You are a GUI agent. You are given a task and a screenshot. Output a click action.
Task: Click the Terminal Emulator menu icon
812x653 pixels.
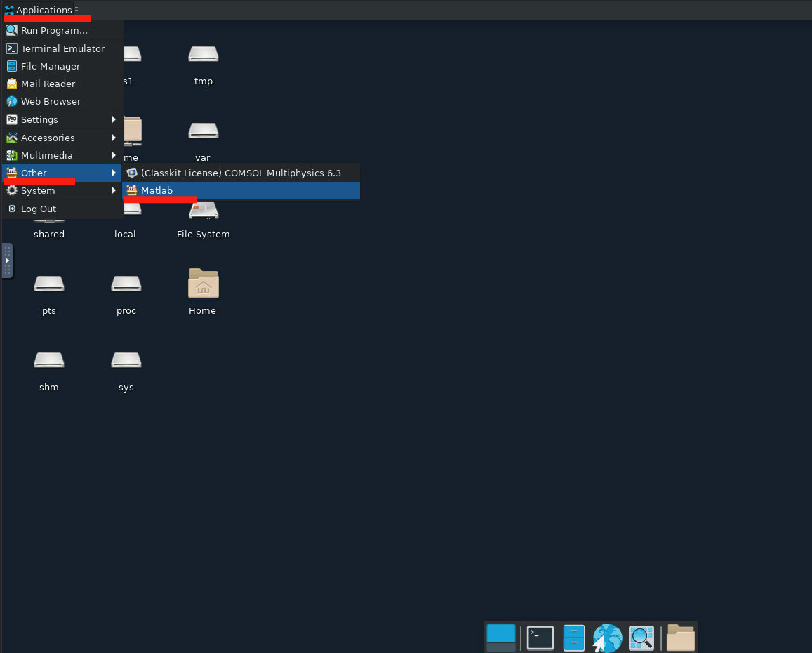tap(12, 48)
